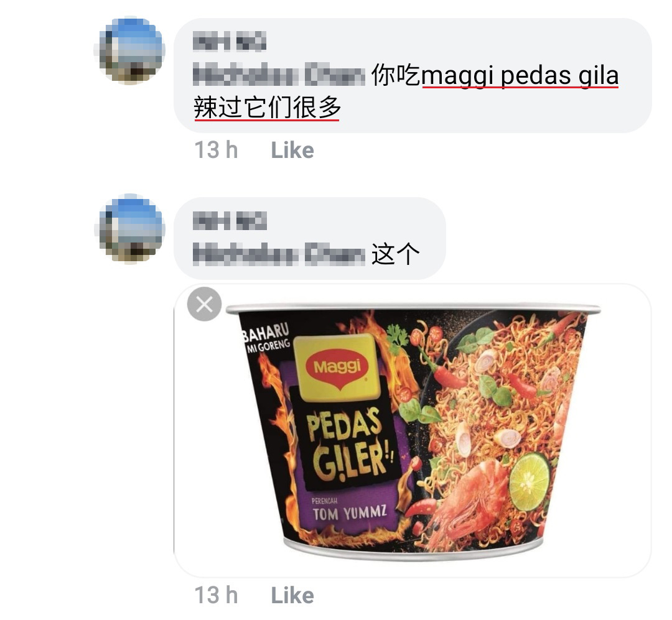Open the 13 h timestamp of second comment
Viewport: 672px width, 620px height.
(216, 596)
